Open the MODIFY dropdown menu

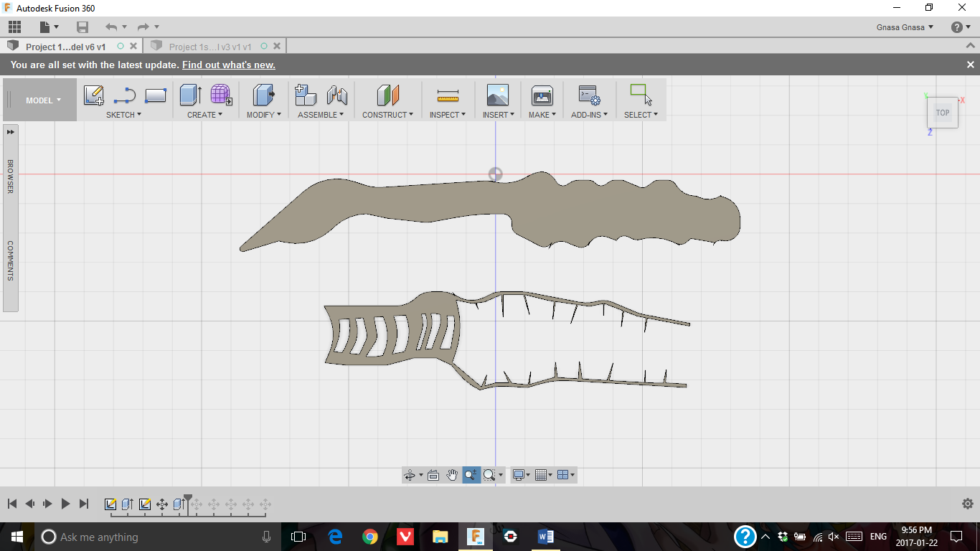tap(264, 115)
